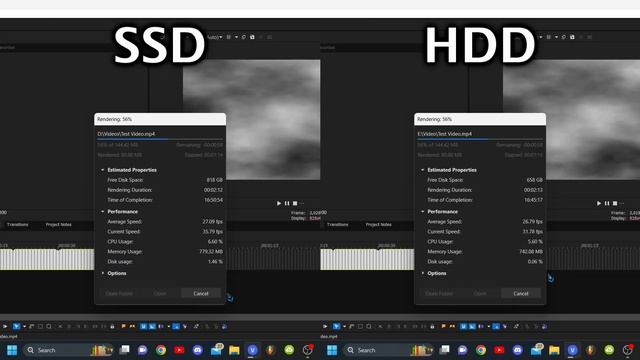Toggle Lock Envelopes to Events in SSD toolbar
This screenshot has width=640, height=360.
tap(176, 326)
